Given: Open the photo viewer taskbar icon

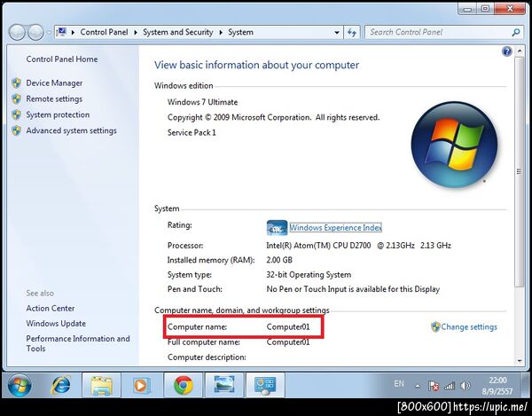Looking at the screenshot, I should [x=224, y=386].
